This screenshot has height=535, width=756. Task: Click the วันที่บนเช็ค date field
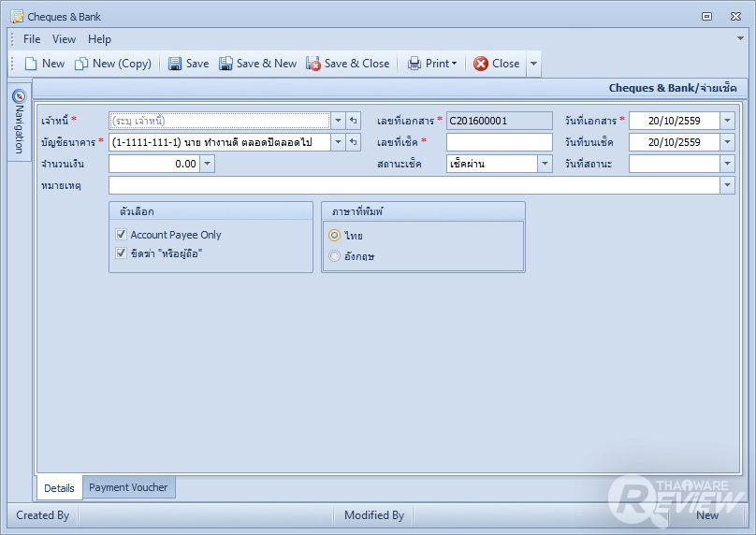pyautogui.click(x=674, y=142)
